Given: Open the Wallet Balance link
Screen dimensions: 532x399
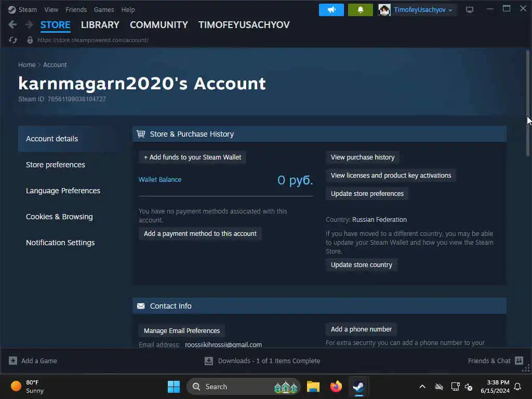Looking at the screenshot, I should pos(160,179).
